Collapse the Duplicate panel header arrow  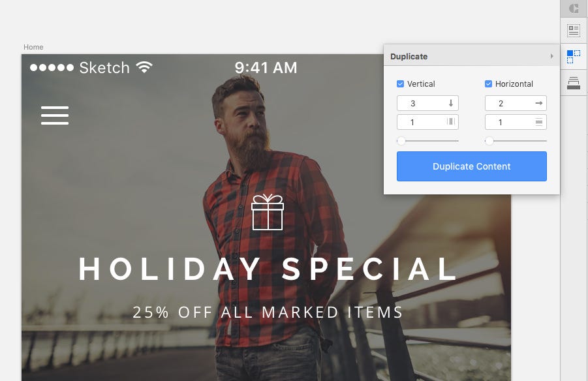[x=551, y=56]
